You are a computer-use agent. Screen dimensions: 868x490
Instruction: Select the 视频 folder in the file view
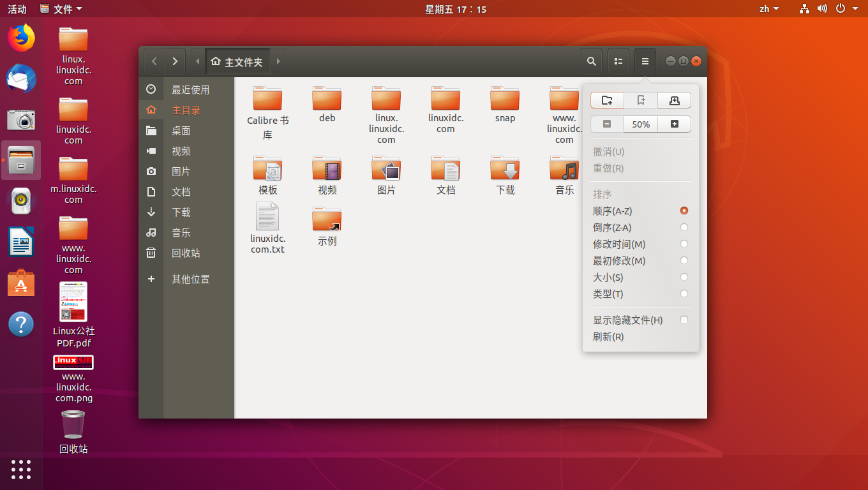(x=327, y=175)
